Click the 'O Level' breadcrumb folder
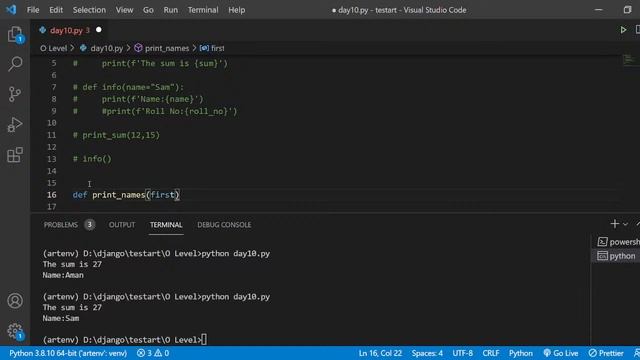 click(53, 48)
